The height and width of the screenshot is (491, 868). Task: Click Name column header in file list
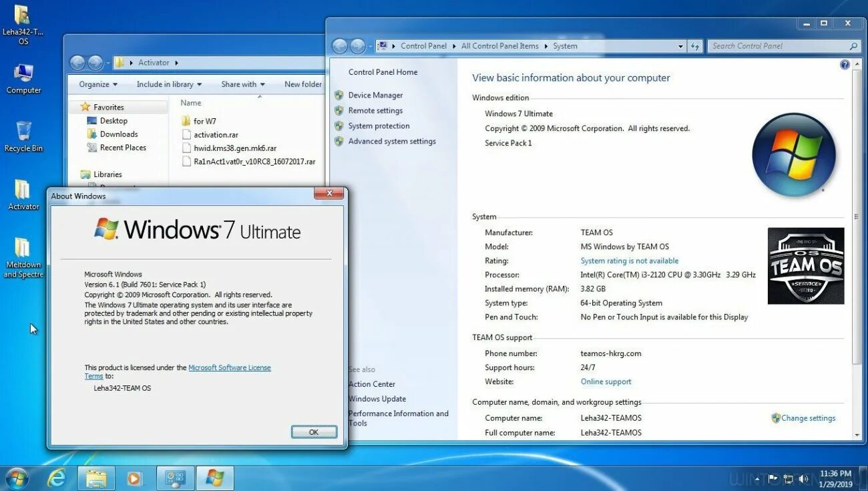[x=191, y=103]
